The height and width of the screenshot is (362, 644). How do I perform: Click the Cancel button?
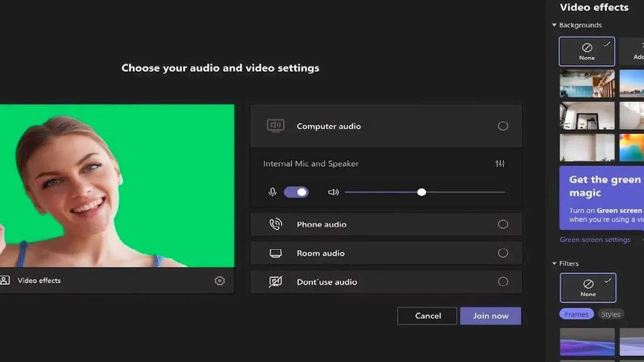pyautogui.click(x=427, y=316)
